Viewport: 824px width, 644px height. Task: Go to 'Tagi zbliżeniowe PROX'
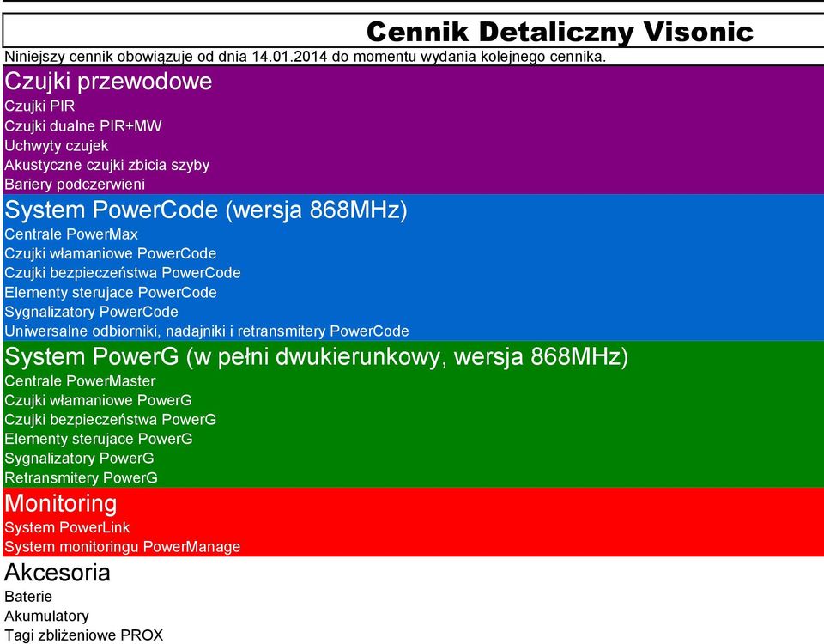coord(84,635)
